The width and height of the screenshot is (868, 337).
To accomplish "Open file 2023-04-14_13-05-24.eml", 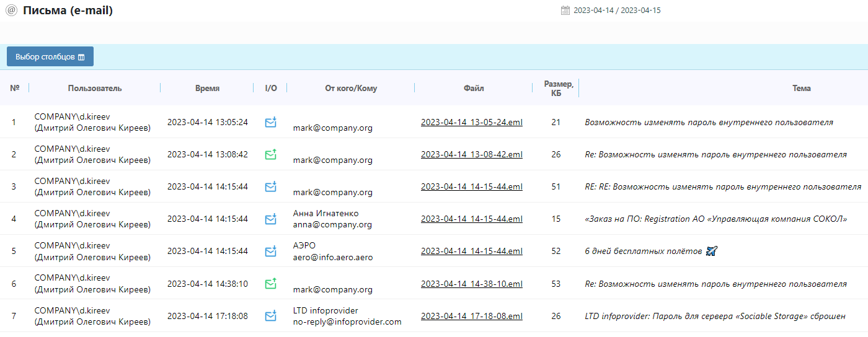I will 471,123.
